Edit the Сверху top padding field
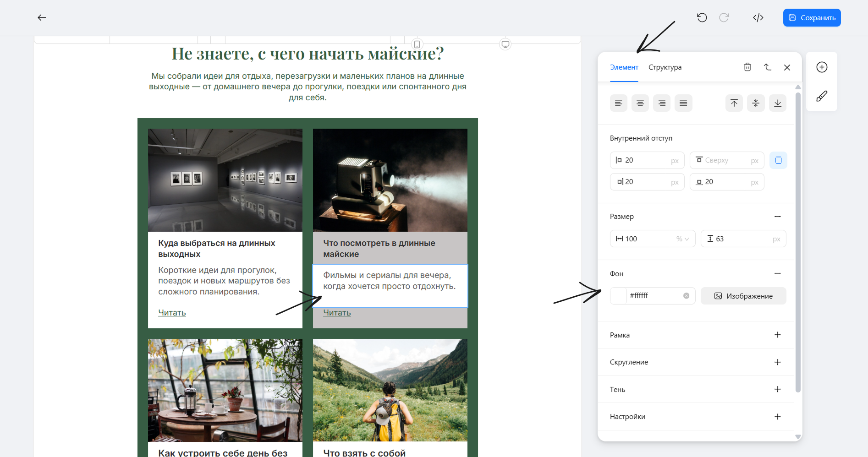868x457 pixels. click(x=727, y=160)
